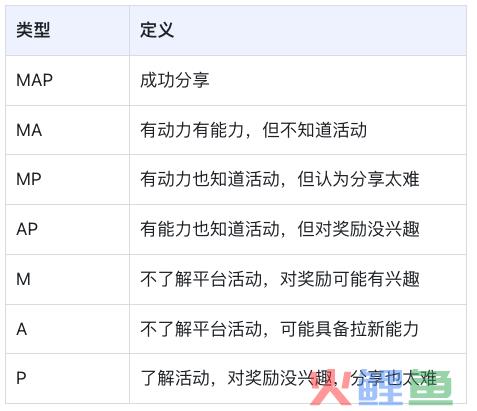
Task: Click 有能力也知道活动，但对奖励没兴趣 text
Action: tap(280, 229)
